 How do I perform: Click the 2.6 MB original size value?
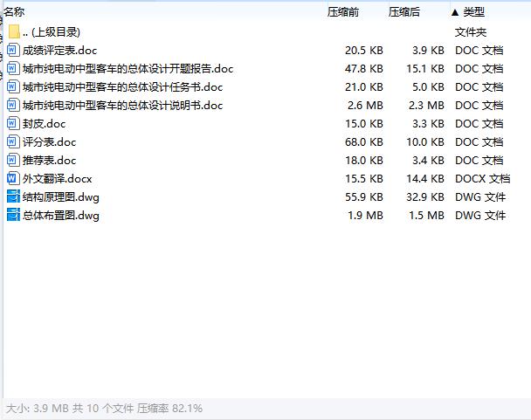click(365, 106)
